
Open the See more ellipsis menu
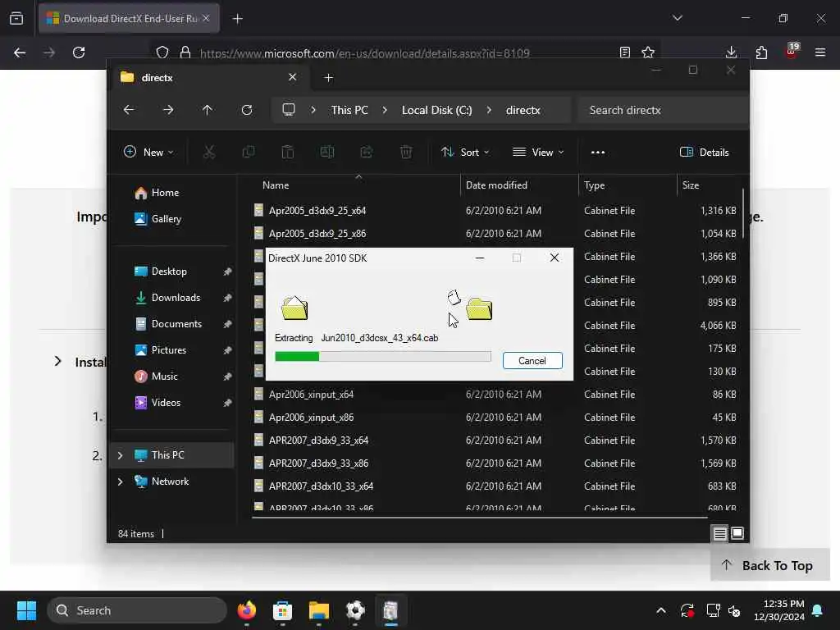(x=598, y=152)
